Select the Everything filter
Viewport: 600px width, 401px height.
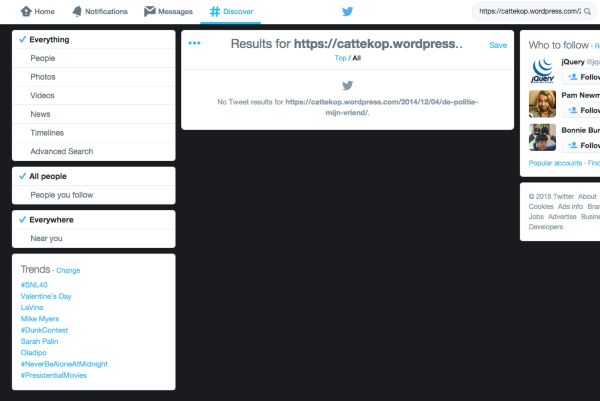pyautogui.click(x=50, y=40)
